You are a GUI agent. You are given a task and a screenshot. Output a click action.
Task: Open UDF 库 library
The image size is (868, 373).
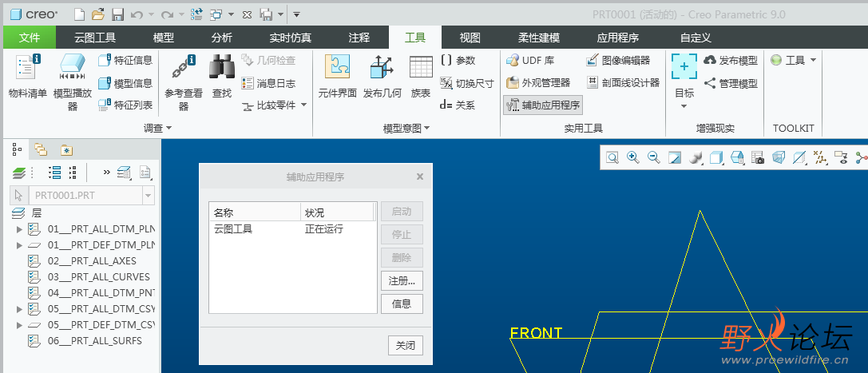530,61
